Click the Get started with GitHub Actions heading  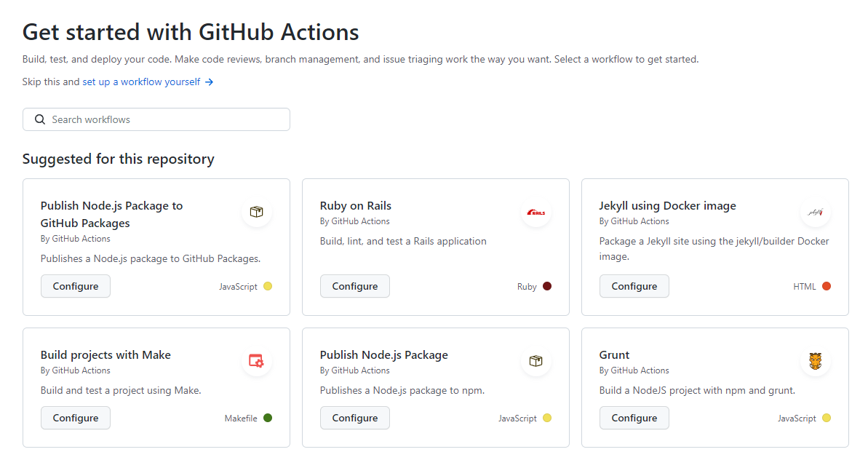pos(191,32)
